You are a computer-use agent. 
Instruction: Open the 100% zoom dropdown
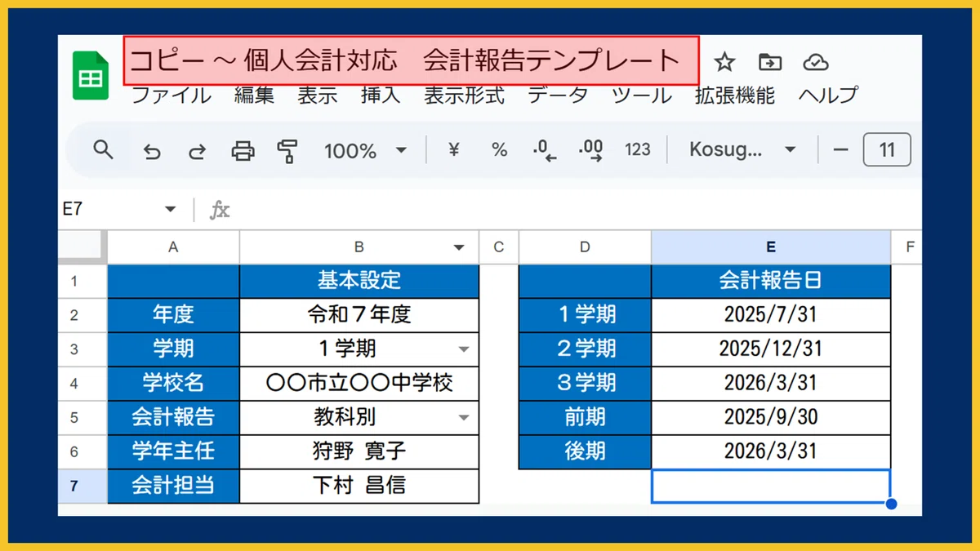tap(365, 150)
